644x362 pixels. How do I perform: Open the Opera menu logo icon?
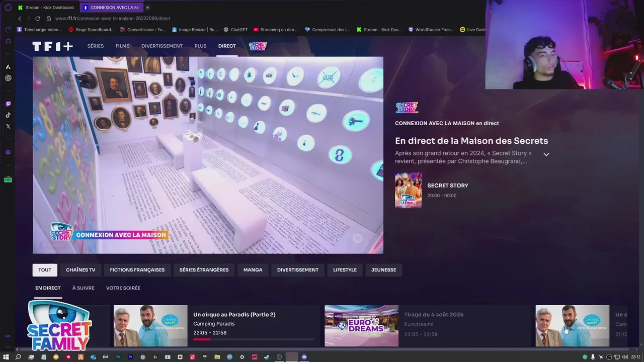point(8,8)
